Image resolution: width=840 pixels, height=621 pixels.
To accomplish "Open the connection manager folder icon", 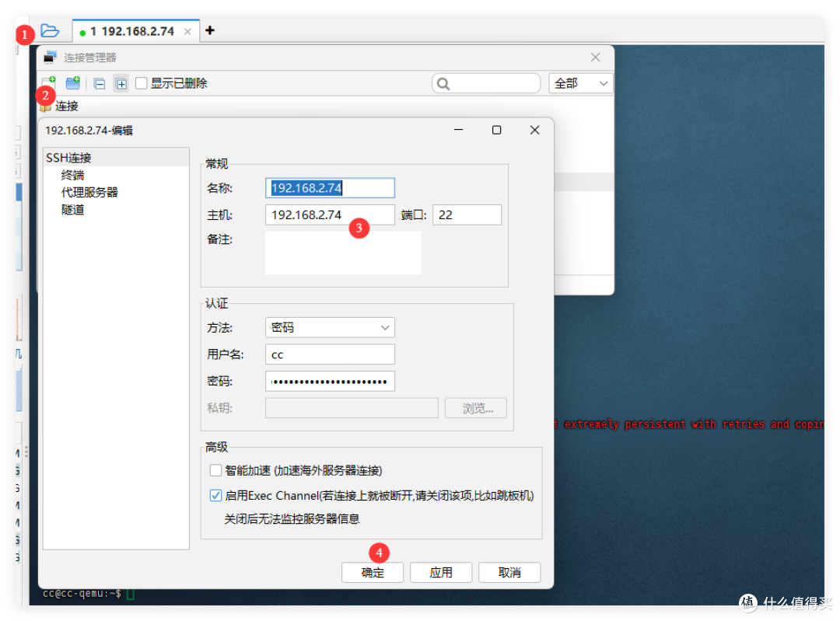I will [x=50, y=30].
